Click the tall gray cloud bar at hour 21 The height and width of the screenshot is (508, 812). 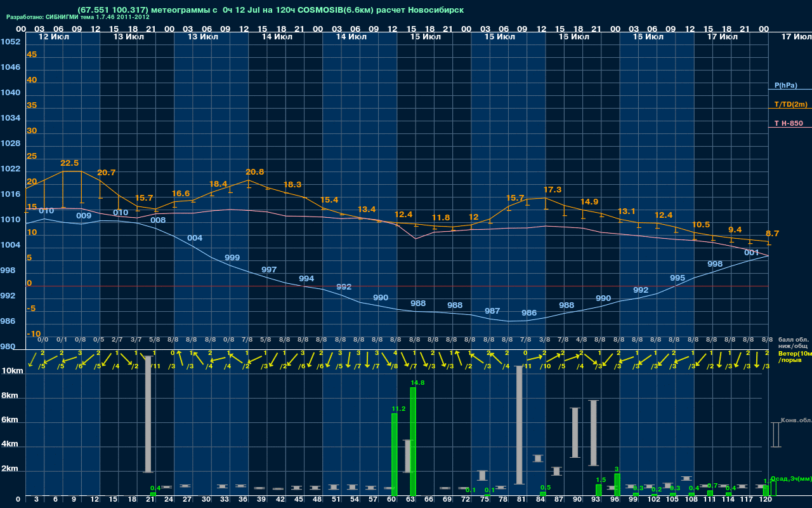pyautogui.click(x=148, y=414)
